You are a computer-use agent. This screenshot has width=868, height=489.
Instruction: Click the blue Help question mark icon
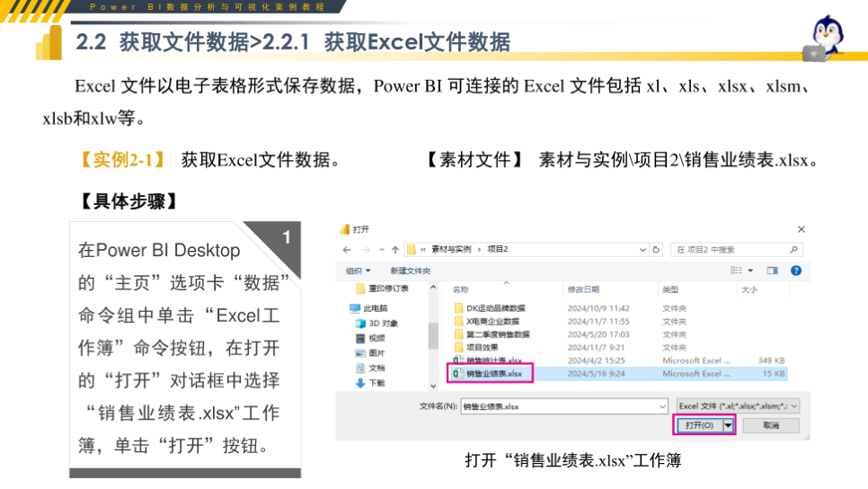(x=796, y=271)
